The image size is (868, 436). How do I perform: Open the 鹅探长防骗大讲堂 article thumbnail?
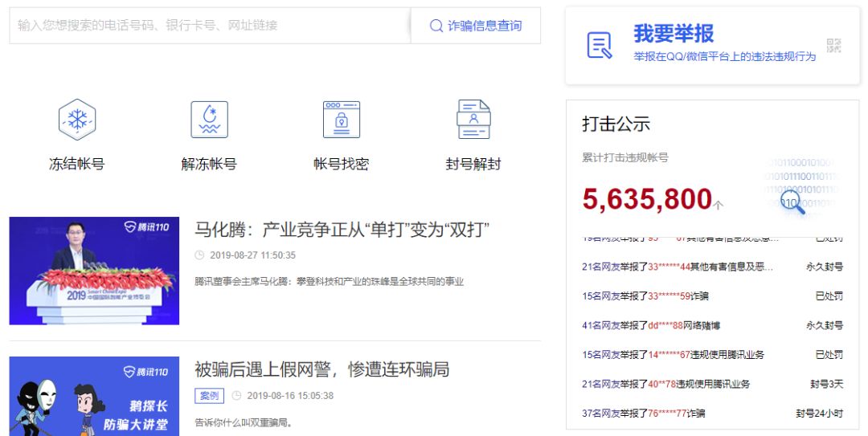94,396
